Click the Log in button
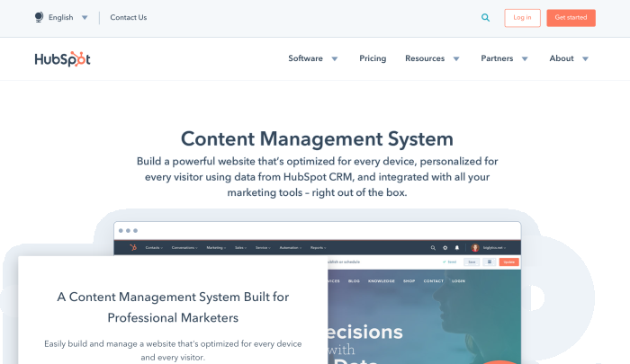This screenshot has width=630, height=364. pos(522,18)
